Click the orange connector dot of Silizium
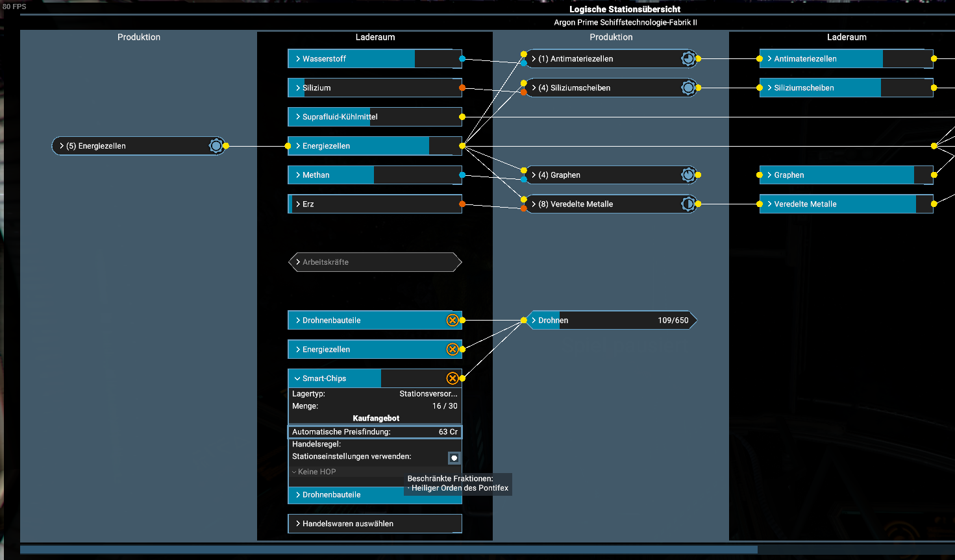 [x=462, y=88]
